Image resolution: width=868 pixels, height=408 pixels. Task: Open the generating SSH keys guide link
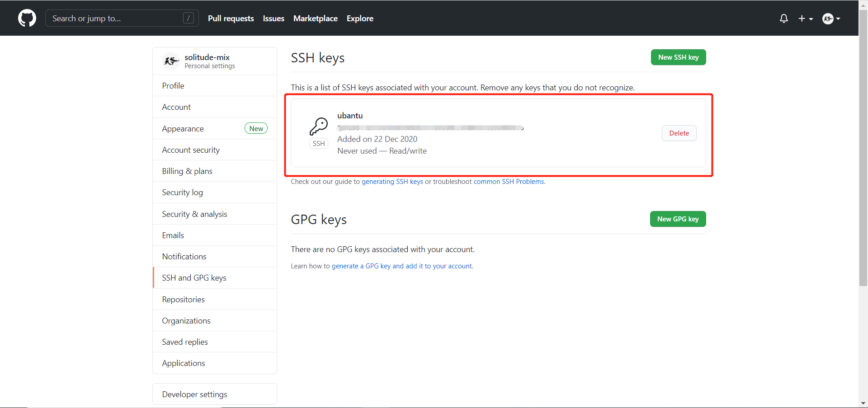pos(392,182)
